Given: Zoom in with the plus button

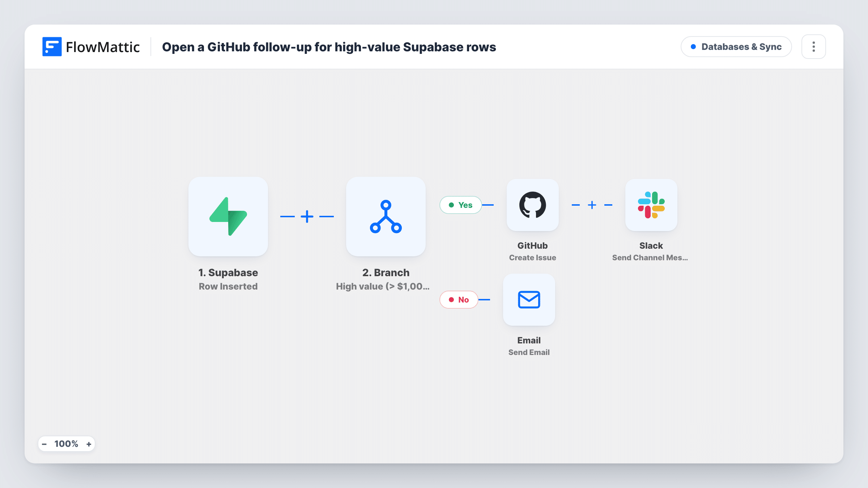Looking at the screenshot, I should click(x=89, y=444).
